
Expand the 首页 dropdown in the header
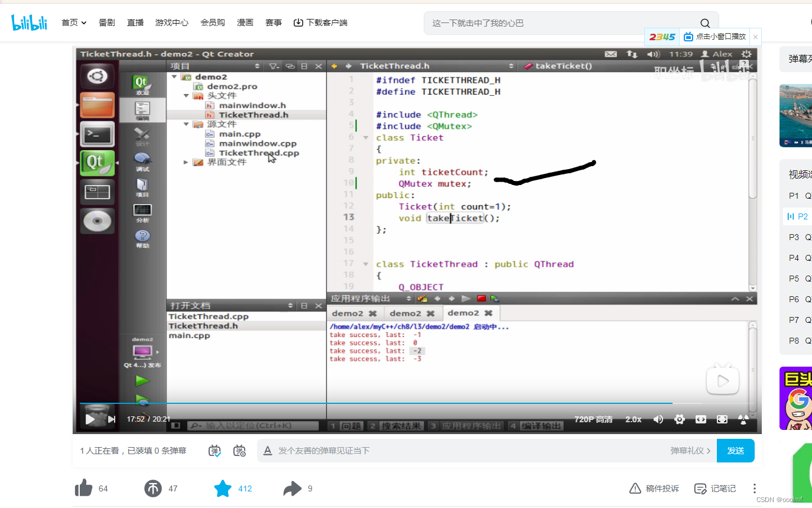tap(74, 22)
